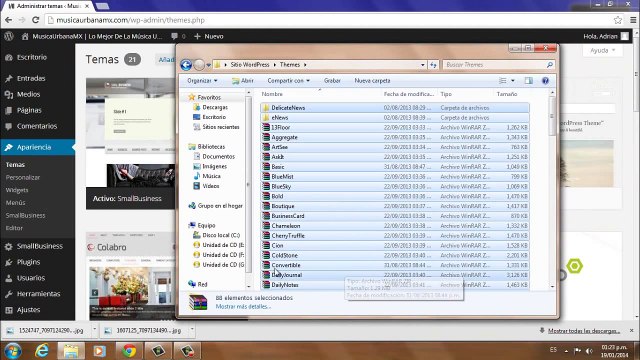Select Documentos under Bibliotecas
The image size is (640, 360).
pos(218,157)
